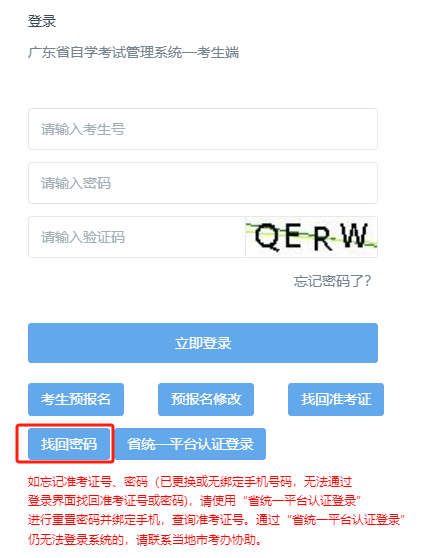Click the red notice line starting 登录界面找回
This screenshot has height=558, width=430.
pyautogui.click(x=194, y=501)
